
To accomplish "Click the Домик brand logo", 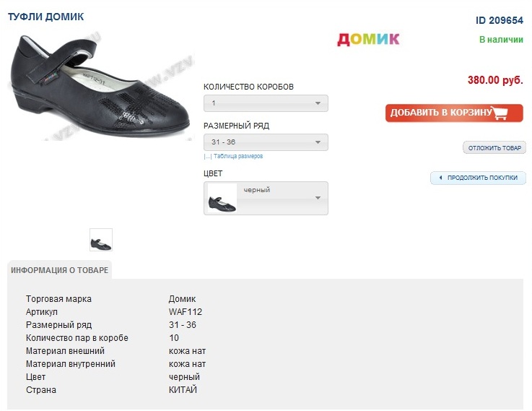I will (x=367, y=39).
